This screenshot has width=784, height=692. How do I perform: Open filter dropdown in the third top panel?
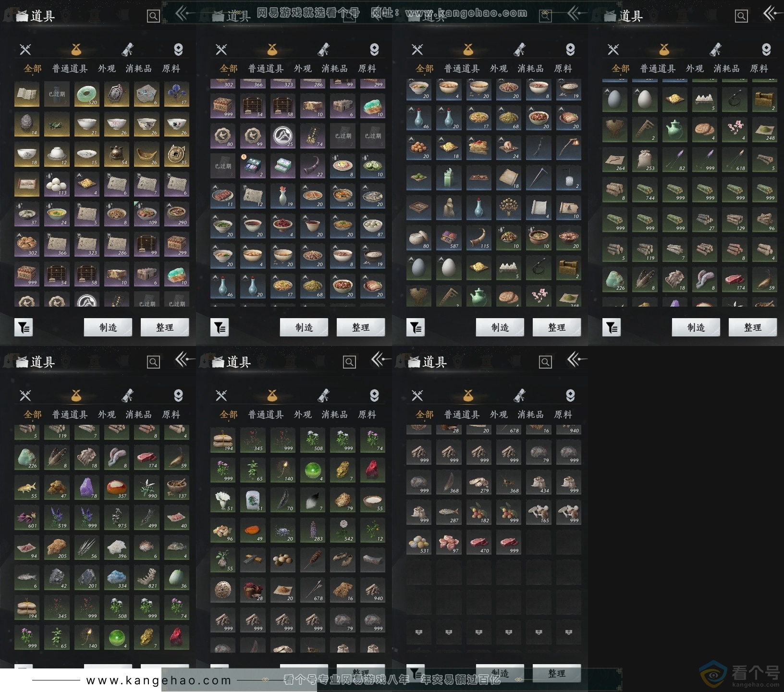[416, 328]
